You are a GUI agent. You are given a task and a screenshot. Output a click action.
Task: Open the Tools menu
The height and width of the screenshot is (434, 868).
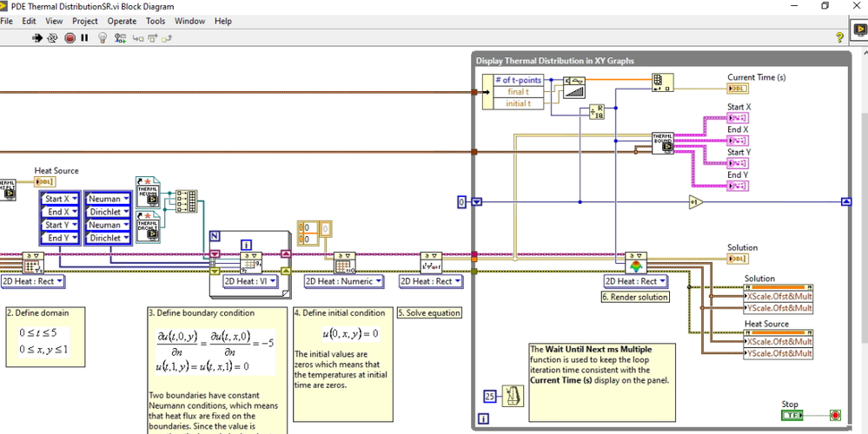(156, 21)
